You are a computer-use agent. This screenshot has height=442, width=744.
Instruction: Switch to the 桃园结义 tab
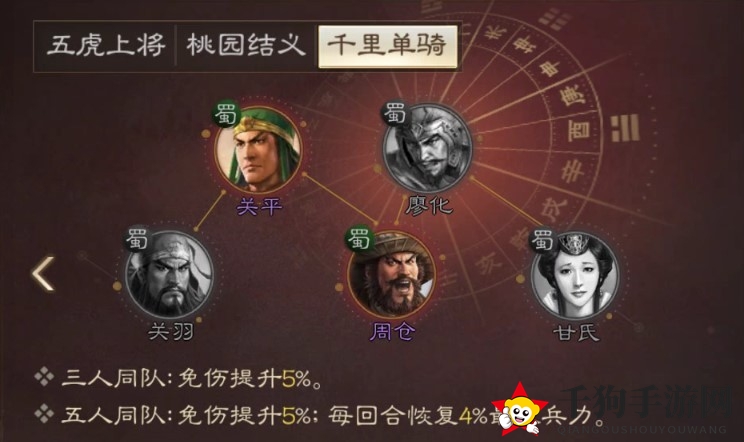pyautogui.click(x=245, y=46)
